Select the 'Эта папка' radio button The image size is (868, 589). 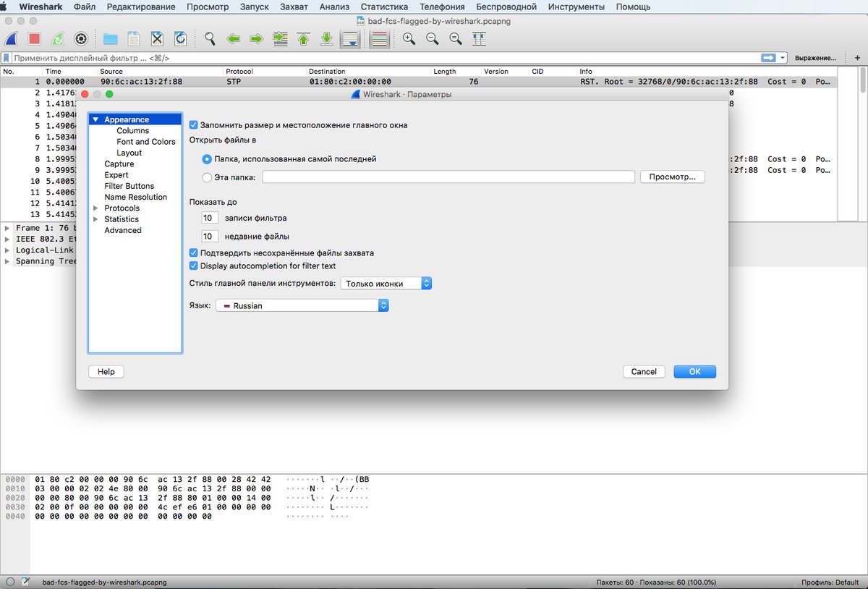point(207,177)
